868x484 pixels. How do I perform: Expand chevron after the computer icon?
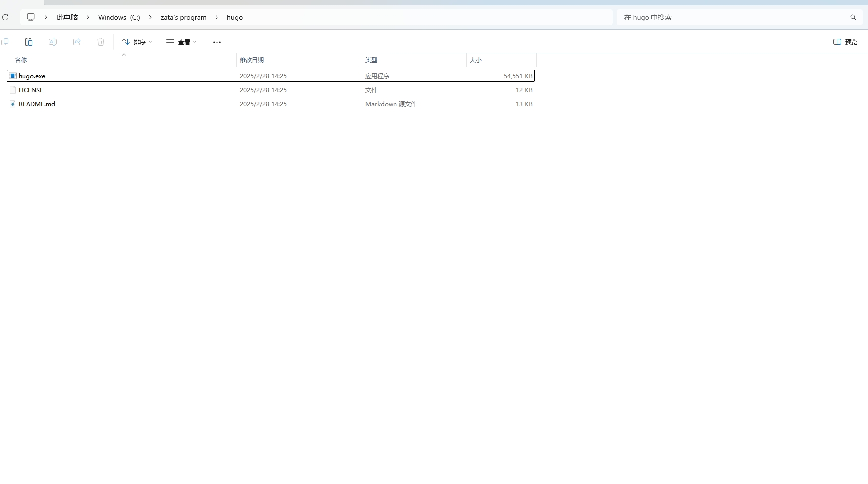pos(46,17)
